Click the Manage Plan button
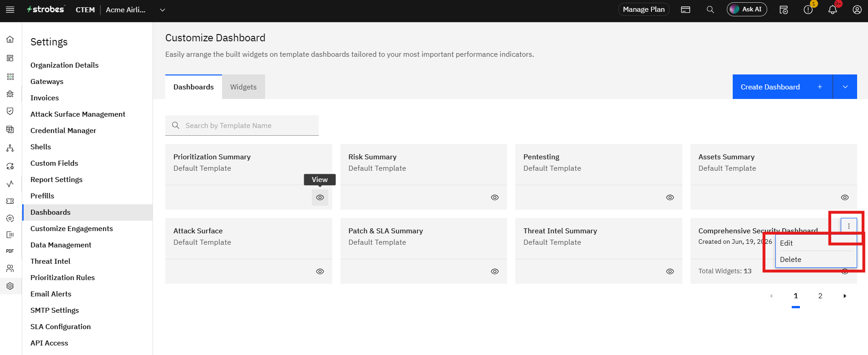The width and height of the screenshot is (868, 355). pyautogui.click(x=644, y=10)
